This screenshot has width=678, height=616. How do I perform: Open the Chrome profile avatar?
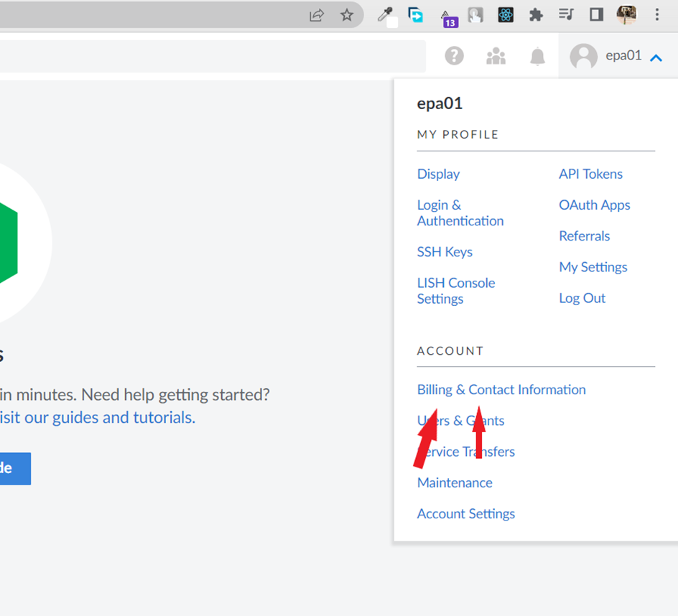click(x=626, y=14)
